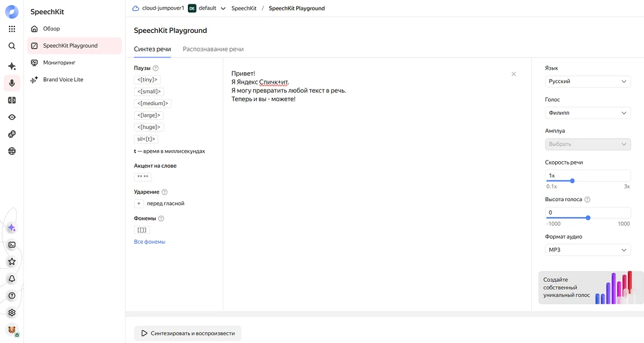This screenshot has width=644, height=343.
Task: Click the icon directly below the eye icon
Action: (x=12, y=134)
